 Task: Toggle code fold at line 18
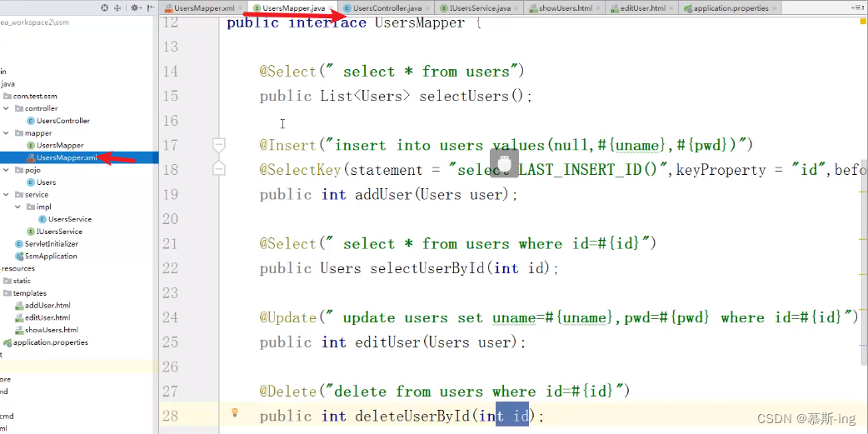[x=219, y=168]
